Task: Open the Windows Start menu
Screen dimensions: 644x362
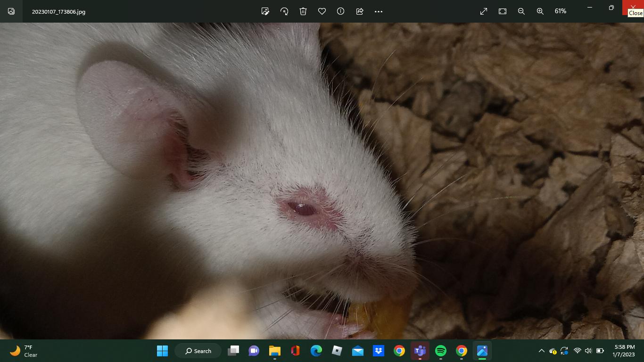Action: point(162,351)
